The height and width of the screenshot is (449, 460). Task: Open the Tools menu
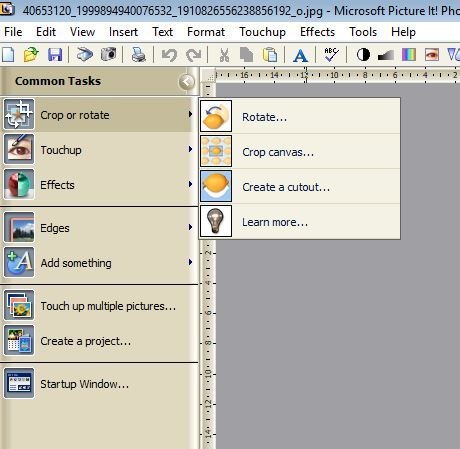363,32
